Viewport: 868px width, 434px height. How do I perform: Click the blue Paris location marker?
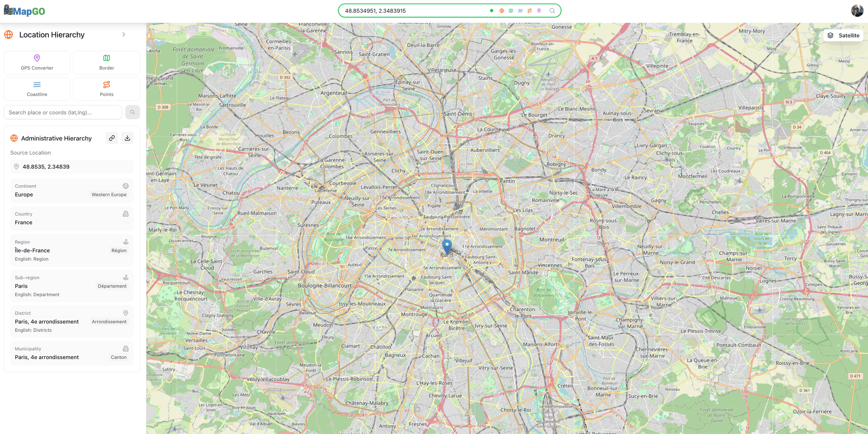click(447, 246)
